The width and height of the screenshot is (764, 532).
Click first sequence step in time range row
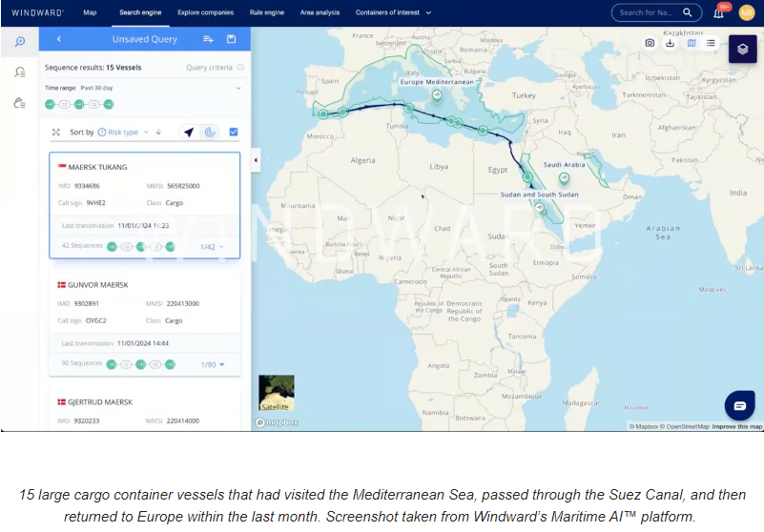click(50, 104)
